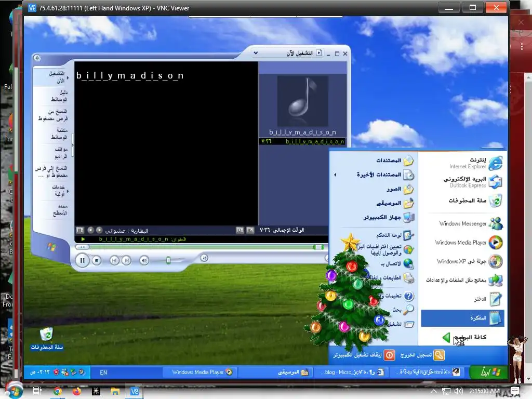Mute the Media Player sound
This screenshot has height=399, width=532.
pos(144,261)
